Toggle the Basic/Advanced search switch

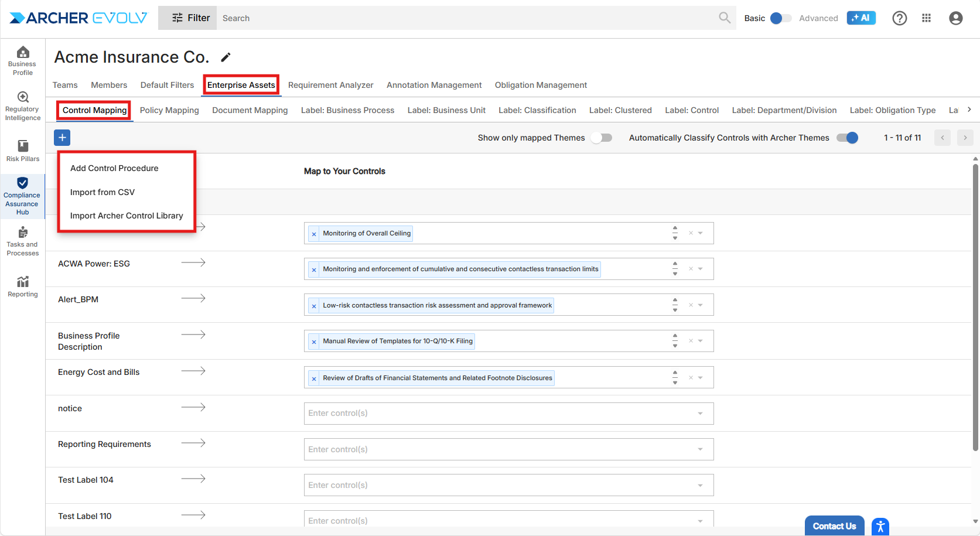click(780, 18)
